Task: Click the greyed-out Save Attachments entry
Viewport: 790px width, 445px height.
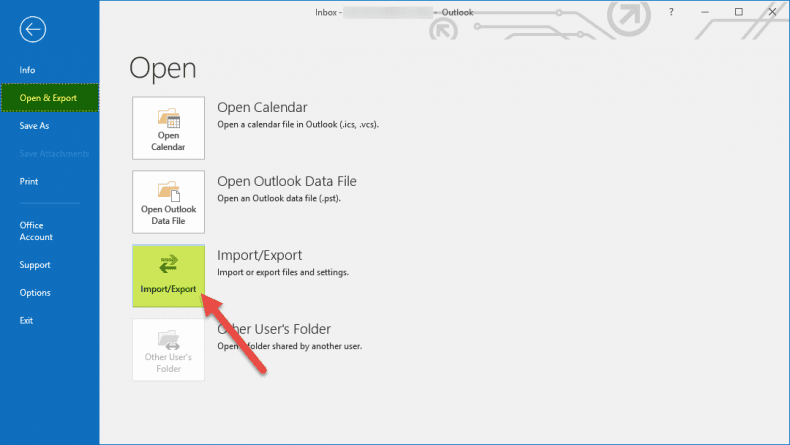Action: pos(54,154)
